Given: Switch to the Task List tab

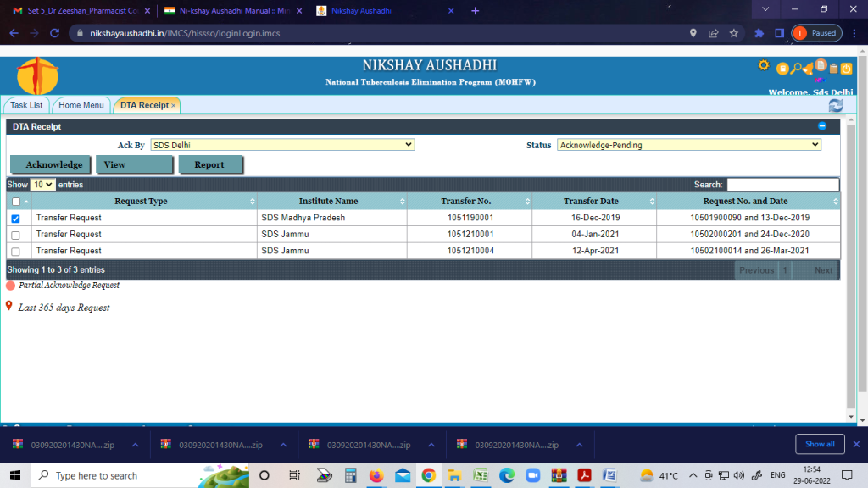Looking at the screenshot, I should pos(26,105).
